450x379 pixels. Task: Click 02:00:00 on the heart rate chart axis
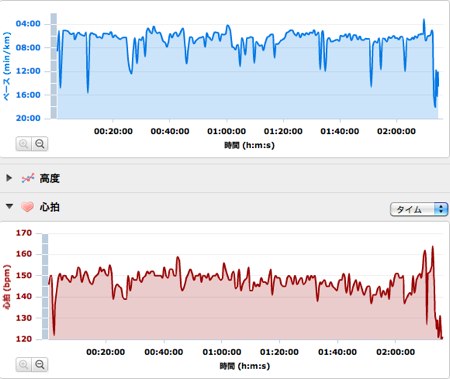click(396, 352)
